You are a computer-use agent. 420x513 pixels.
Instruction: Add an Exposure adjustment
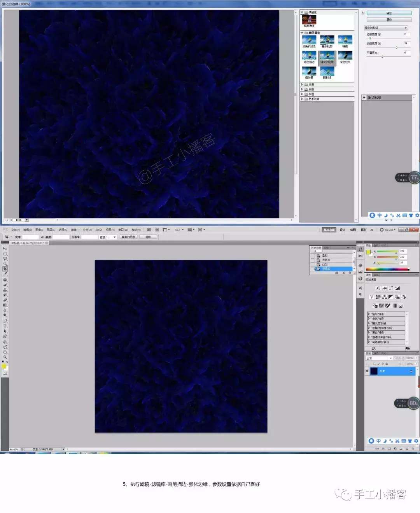[397, 288]
